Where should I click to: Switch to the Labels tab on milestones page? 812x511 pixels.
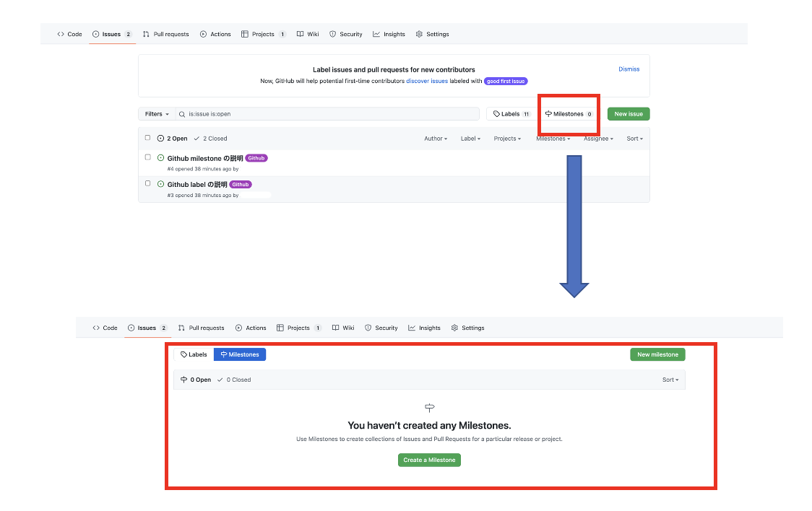[194, 354]
